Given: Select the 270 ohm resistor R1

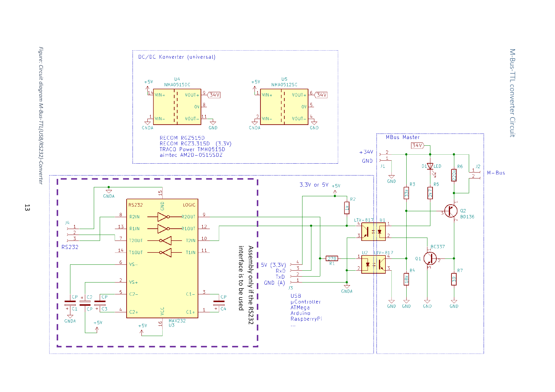Looking at the screenshot, I should 332,258.
